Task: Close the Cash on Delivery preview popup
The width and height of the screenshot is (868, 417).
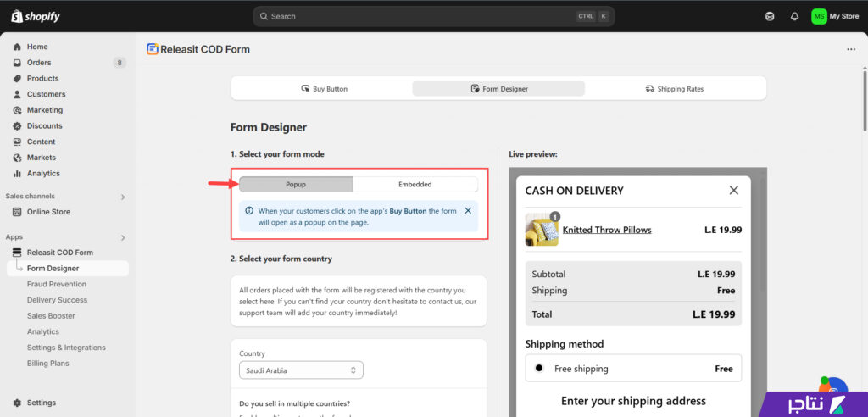Action: pos(733,191)
